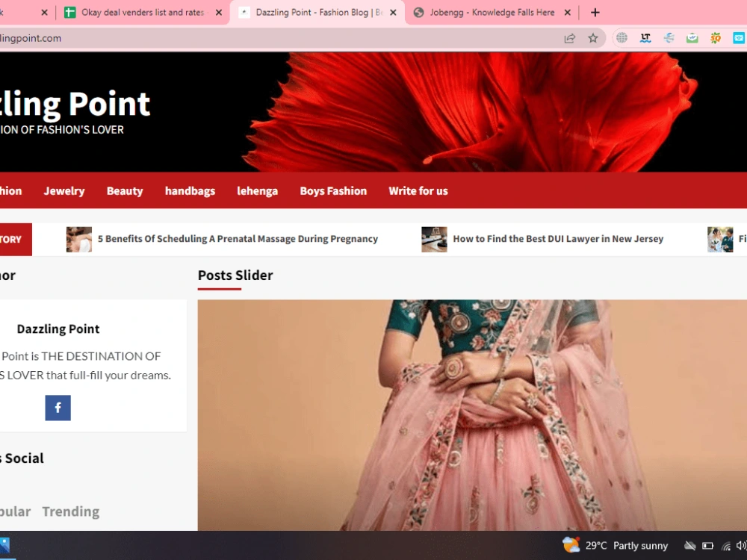The image size is (747, 560).
Task: Click the wedding couple ticker thumbnail
Action: [720, 240]
